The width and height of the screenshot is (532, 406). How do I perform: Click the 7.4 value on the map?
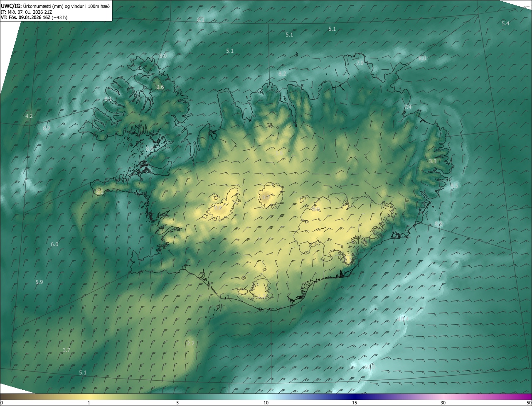408,107
